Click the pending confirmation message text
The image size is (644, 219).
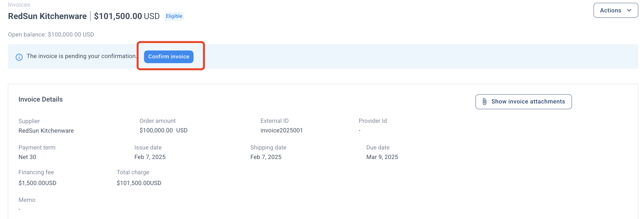(82, 56)
